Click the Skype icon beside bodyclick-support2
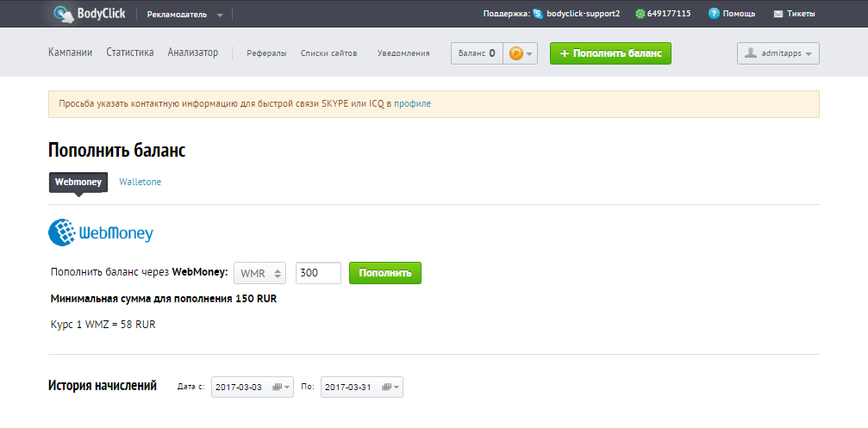868x428 pixels. coord(538,14)
